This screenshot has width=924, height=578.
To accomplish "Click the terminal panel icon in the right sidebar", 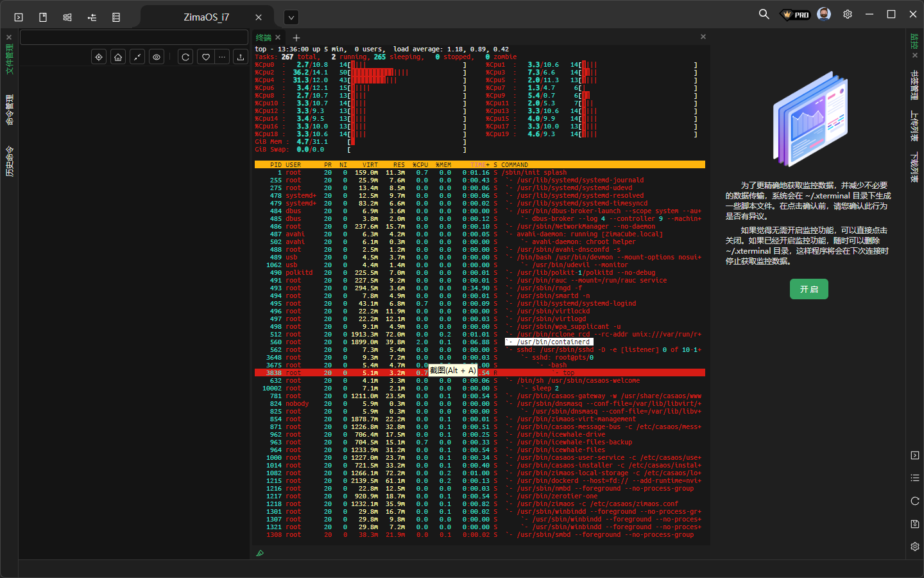I will 915,455.
